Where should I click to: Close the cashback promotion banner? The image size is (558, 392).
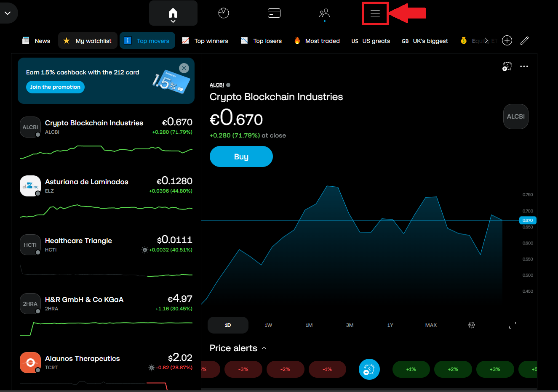click(x=184, y=68)
